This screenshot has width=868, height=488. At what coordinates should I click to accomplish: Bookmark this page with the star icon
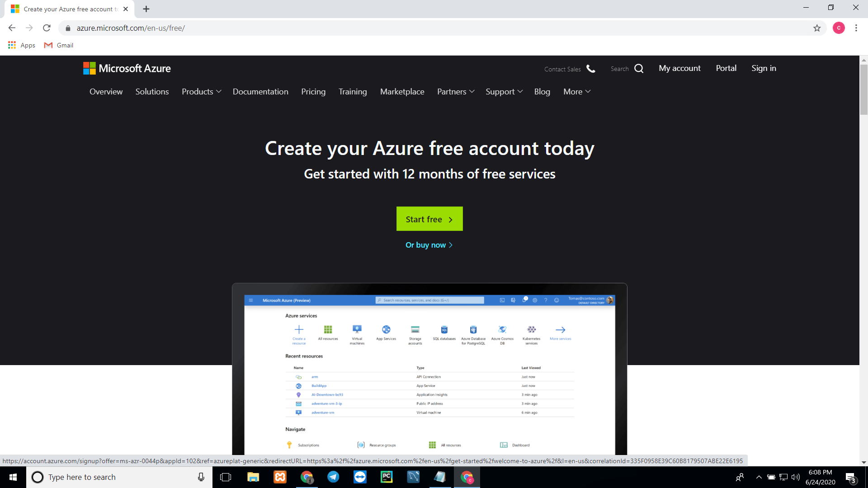817,28
